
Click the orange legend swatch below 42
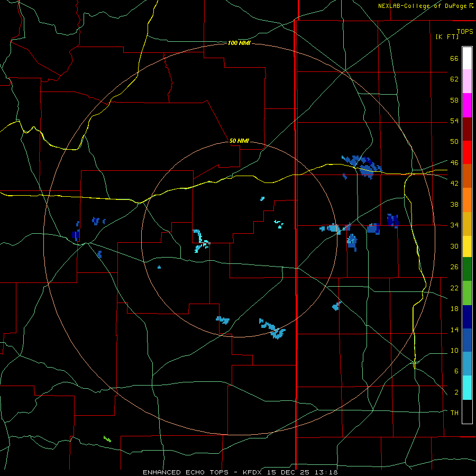tap(467, 200)
